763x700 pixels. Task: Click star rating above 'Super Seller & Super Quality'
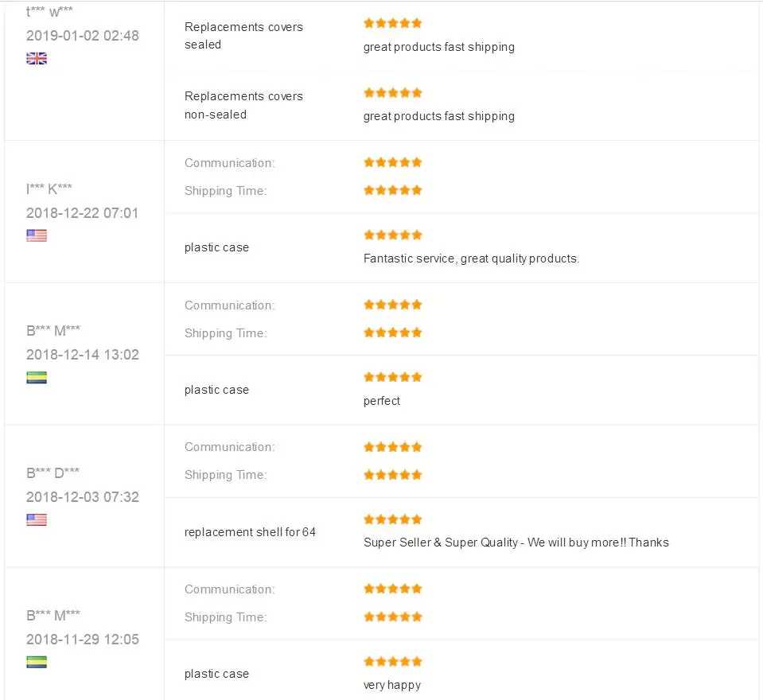[x=393, y=519]
